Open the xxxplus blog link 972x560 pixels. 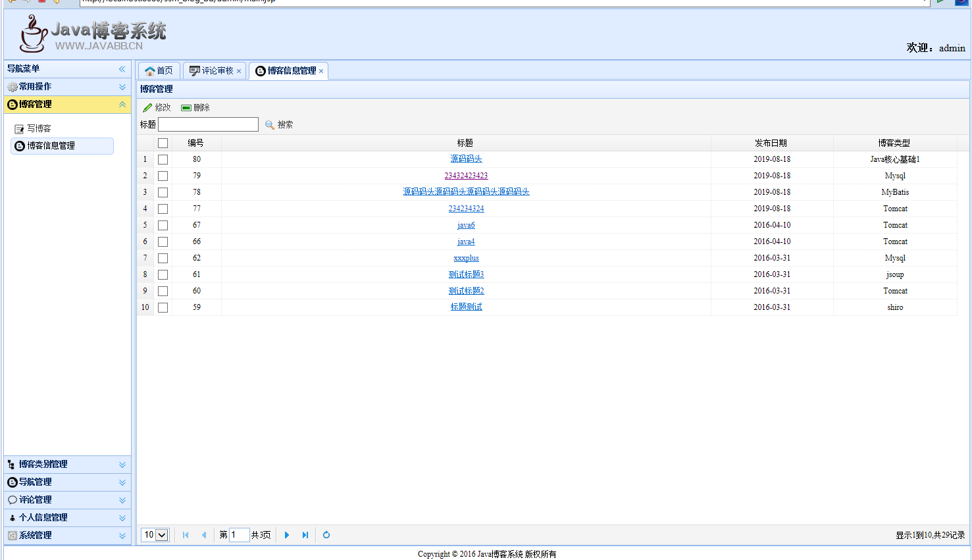[466, 258]
